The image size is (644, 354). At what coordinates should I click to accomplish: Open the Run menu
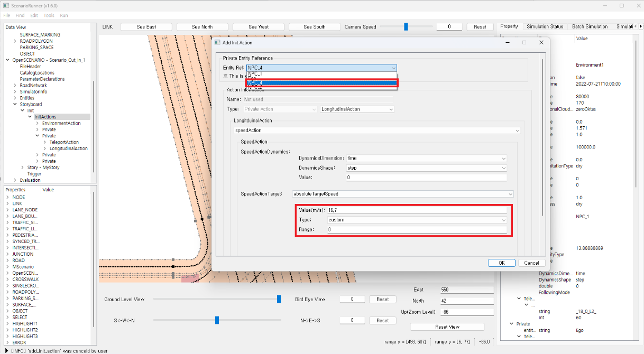point(64,16)
